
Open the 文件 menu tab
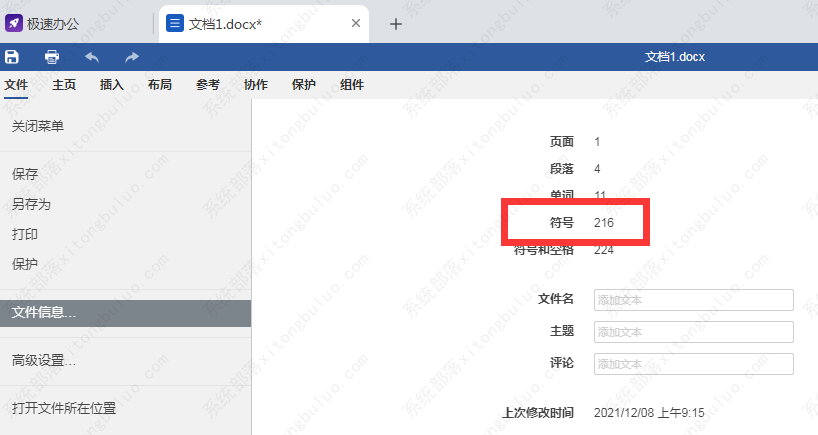point(16,84)
